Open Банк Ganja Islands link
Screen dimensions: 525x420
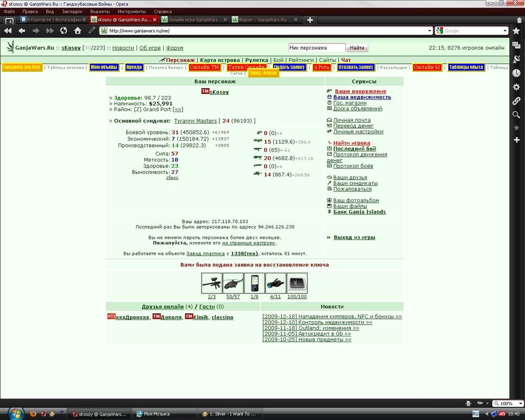point(359,212)
